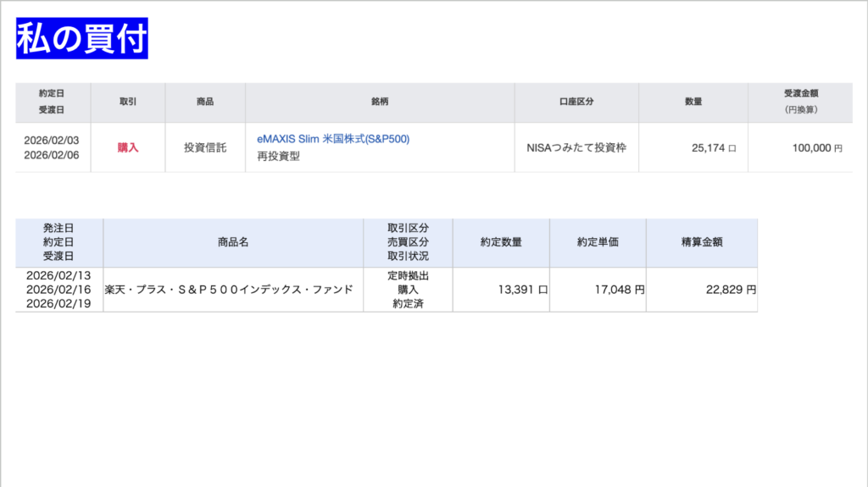Select the 再投資型 text under the fund name
Screen dimensions: 868x487
[278, 157]
